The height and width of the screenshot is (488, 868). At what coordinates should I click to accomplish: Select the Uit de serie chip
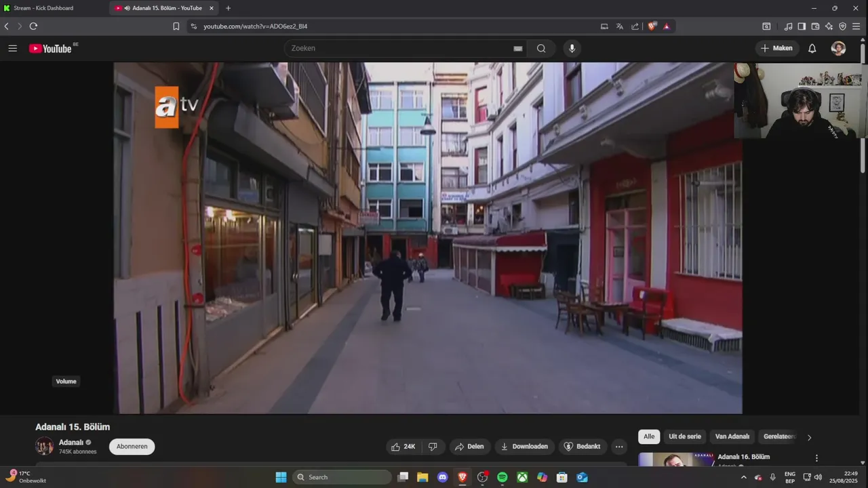point(685,436)
